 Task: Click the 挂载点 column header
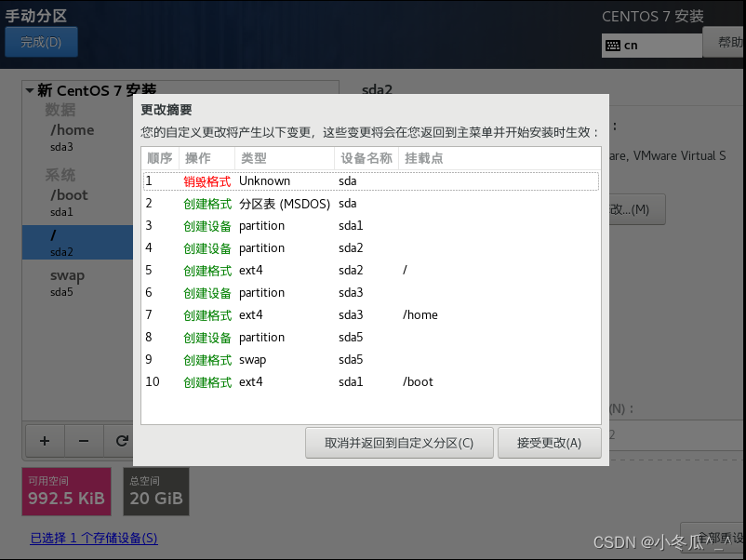pyautogui.click(x=500, y=158)
